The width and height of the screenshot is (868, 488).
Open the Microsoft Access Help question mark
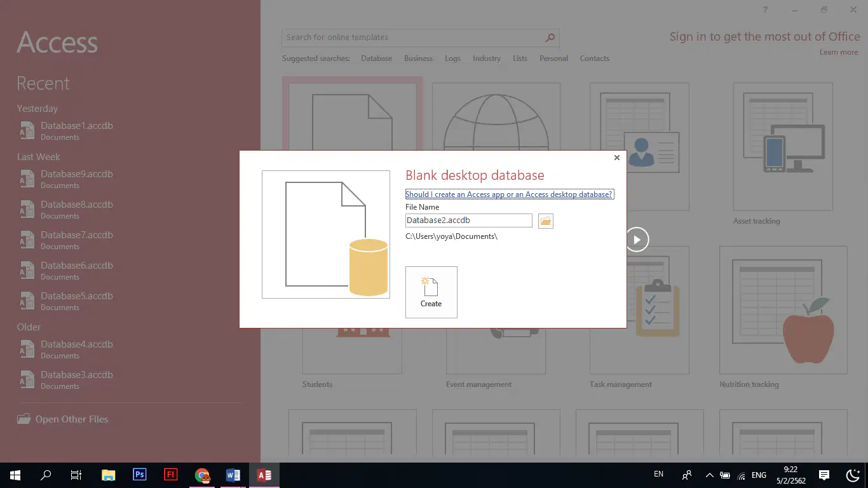[x=766, y=10]
